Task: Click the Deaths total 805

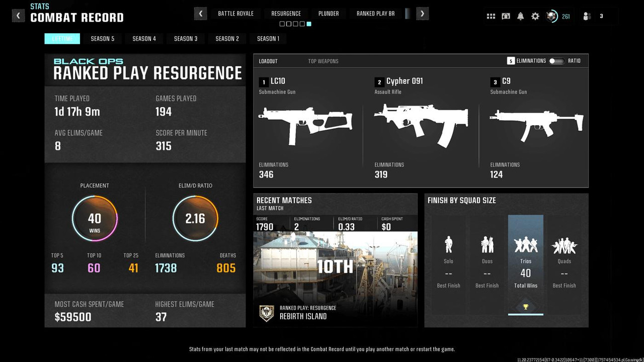Action: coord(226,268)
